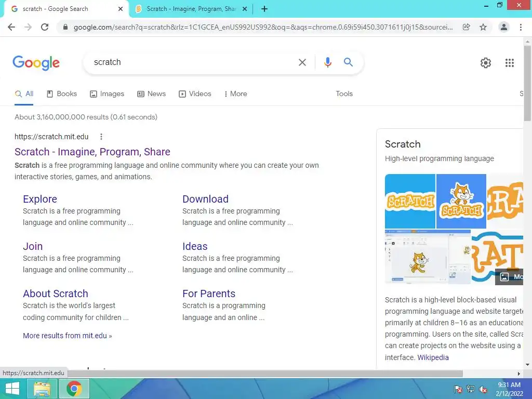Expand the More search categories

[x=235, y=94]
